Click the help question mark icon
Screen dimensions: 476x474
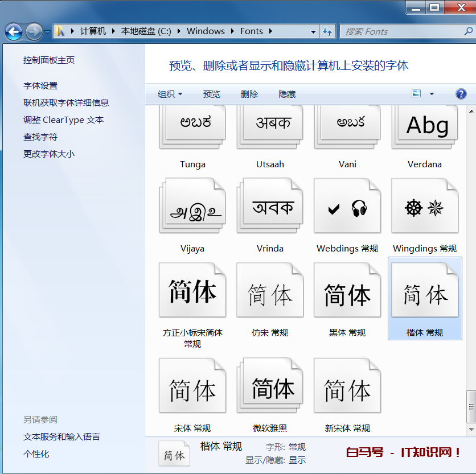click(x=461, y=94)
